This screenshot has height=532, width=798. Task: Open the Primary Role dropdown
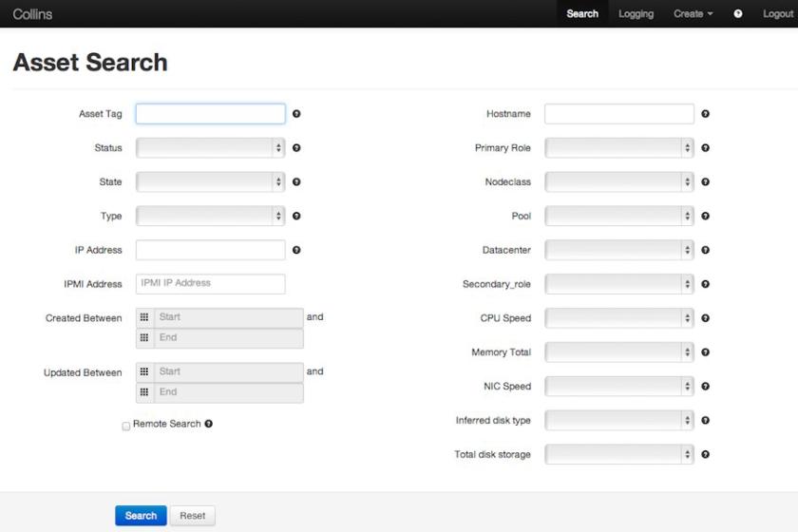click(x=618, y=147)
